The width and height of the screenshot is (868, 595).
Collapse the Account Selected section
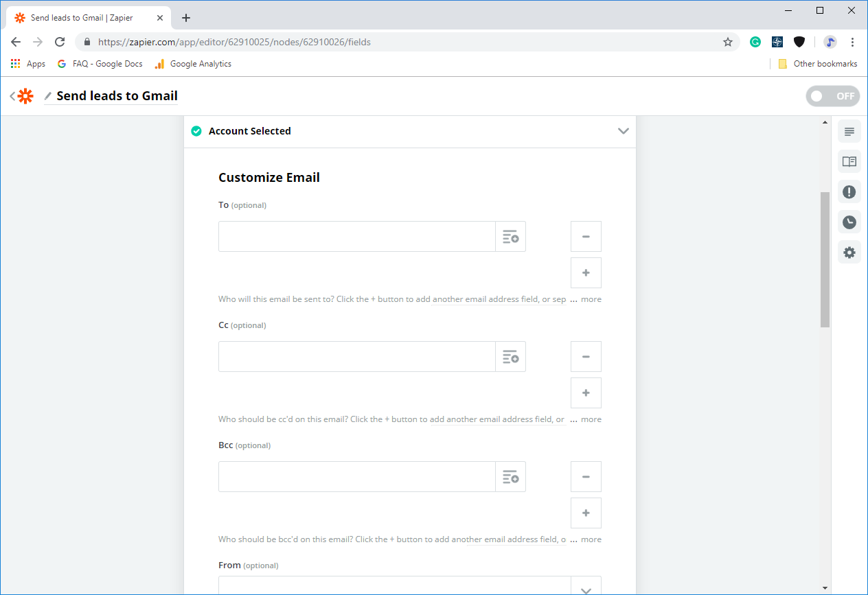(623, 131)
